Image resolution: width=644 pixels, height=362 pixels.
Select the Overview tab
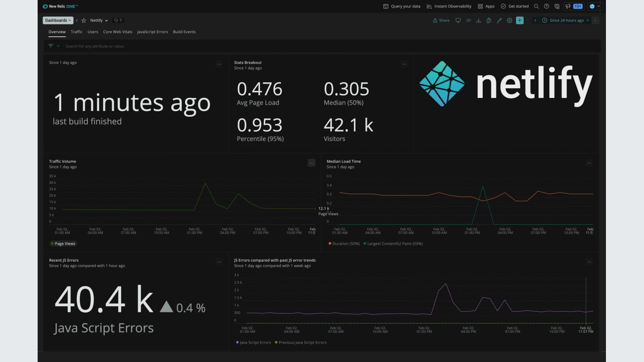(x=57, y=32)
